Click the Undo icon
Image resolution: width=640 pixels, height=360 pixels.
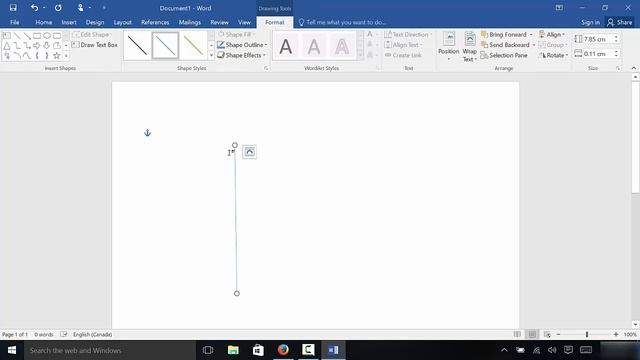point(34,8)
